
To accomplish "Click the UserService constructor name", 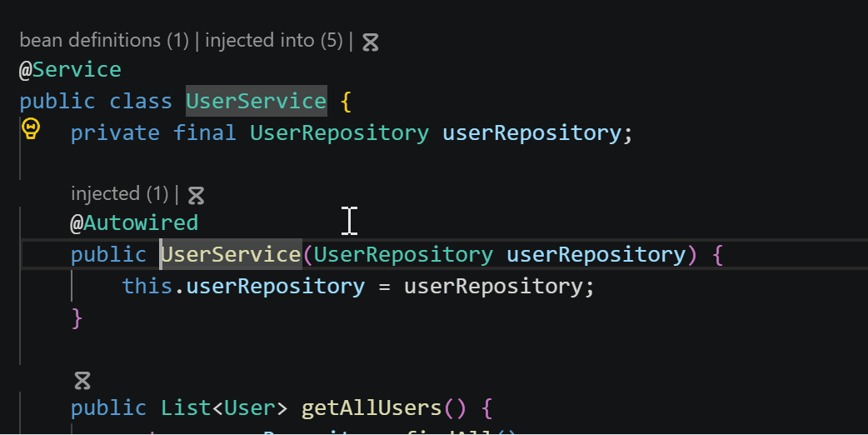I will 231,254.
